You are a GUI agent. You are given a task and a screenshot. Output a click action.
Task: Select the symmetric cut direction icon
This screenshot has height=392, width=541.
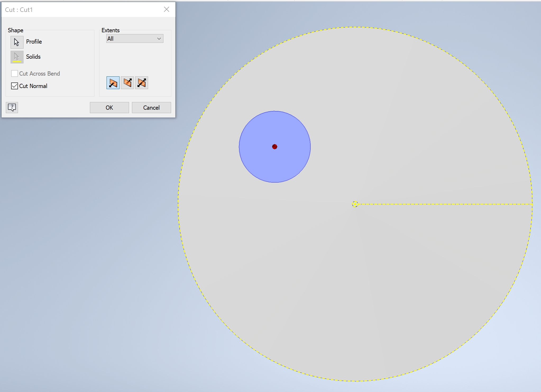click(x=141, y=82)
